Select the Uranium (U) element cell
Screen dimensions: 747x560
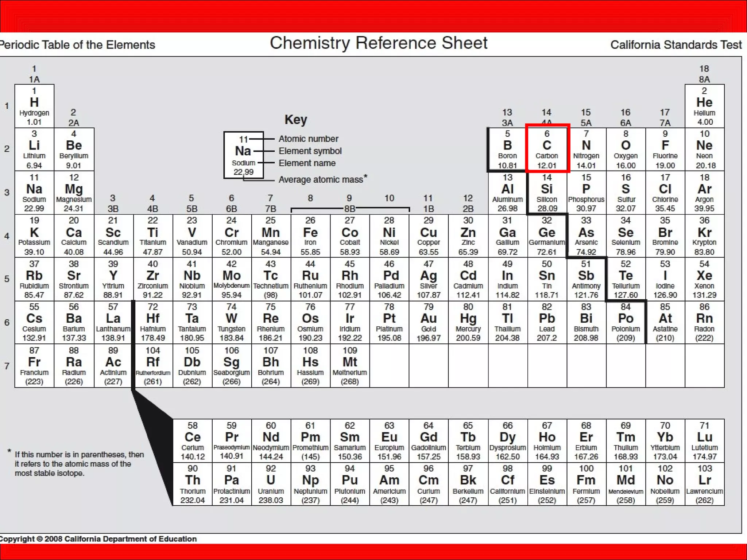point(271,484)
